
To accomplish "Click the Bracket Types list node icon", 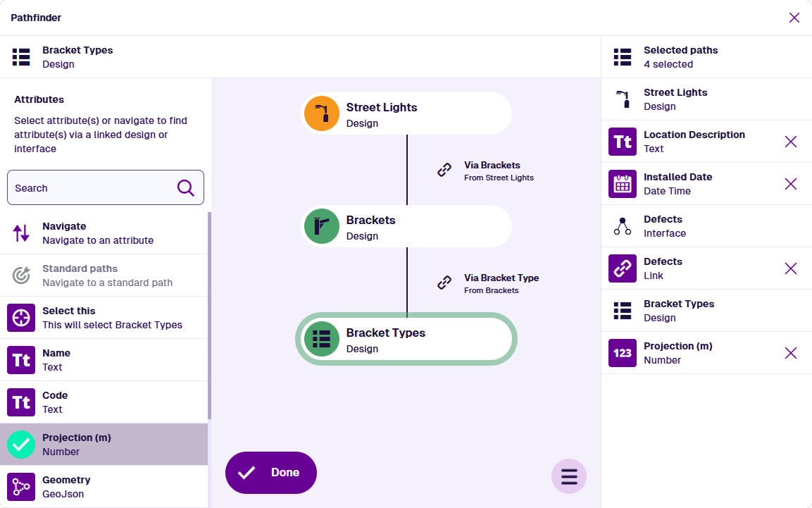I will click(x=322, y=339).
